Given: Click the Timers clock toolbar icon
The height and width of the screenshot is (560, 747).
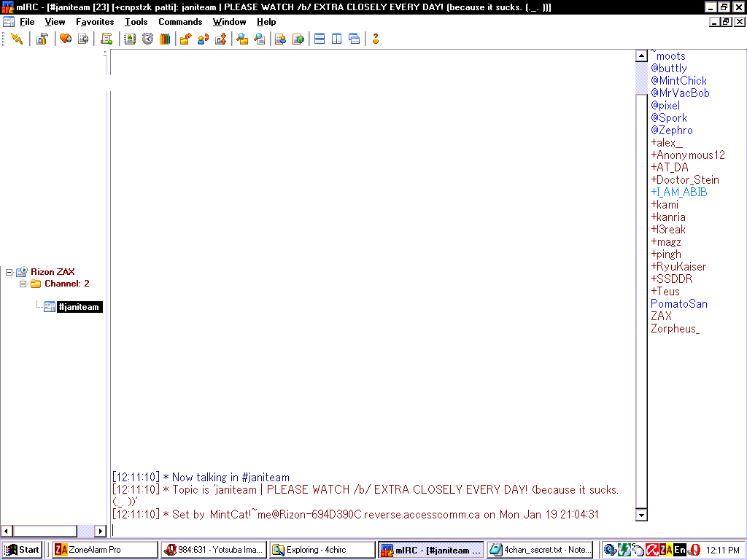Looking at the screenshot, I should 147,39.
